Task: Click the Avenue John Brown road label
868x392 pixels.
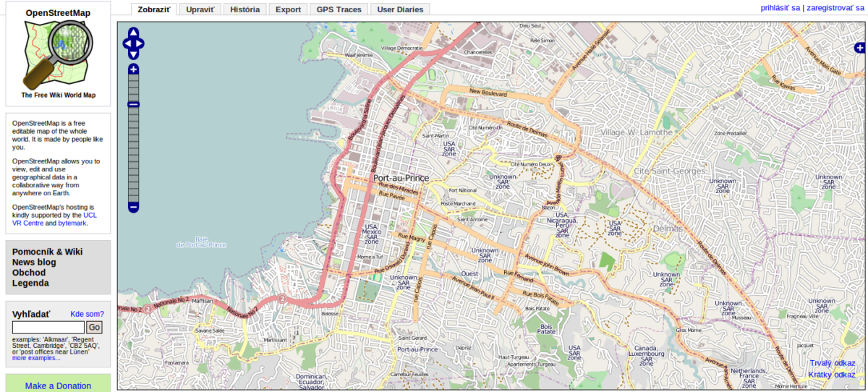Action: coord(547,265)
